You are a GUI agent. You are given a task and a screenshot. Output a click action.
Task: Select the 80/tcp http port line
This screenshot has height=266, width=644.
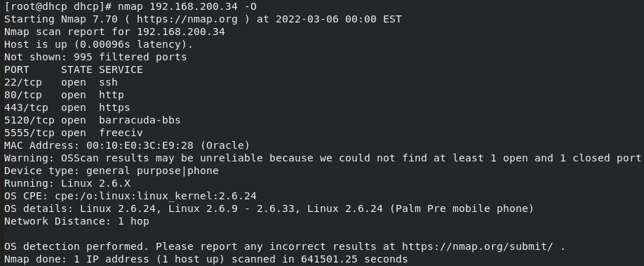[x=64, y=95]
